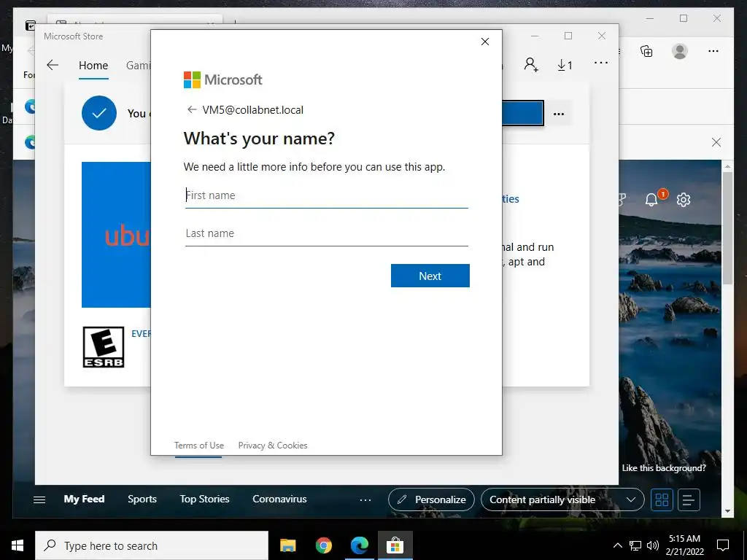Click the Next button
This screenshot has width=747, height=560.
pyautogui.click(x=430, y=276)
